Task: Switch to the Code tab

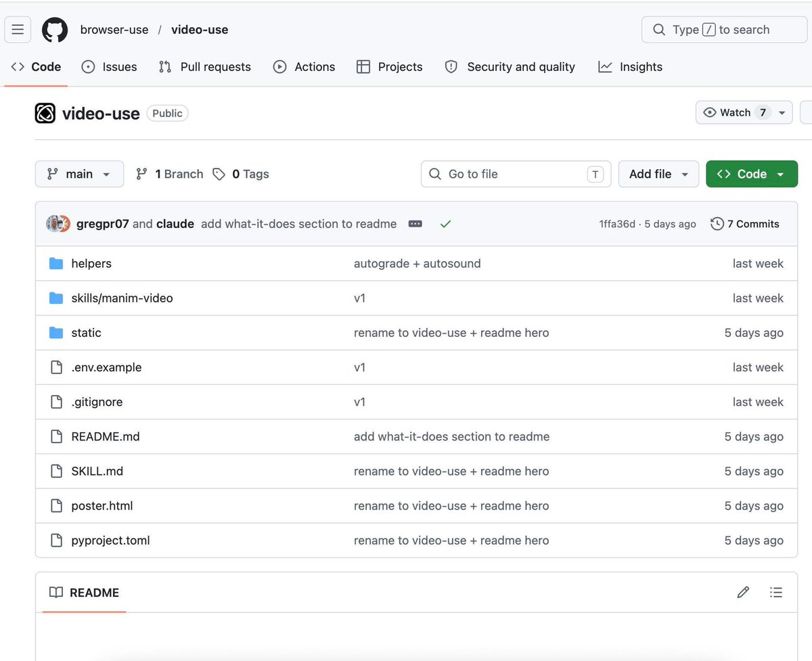Action: pos(37,67)
